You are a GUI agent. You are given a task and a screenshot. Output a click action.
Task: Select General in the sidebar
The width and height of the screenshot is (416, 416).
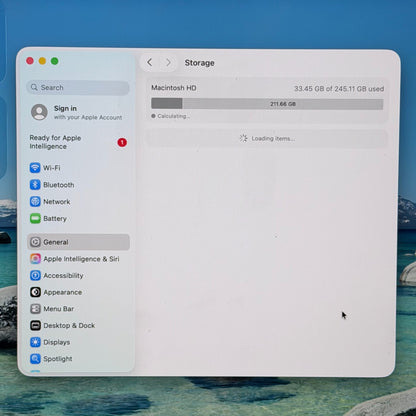tap(79, 242)
